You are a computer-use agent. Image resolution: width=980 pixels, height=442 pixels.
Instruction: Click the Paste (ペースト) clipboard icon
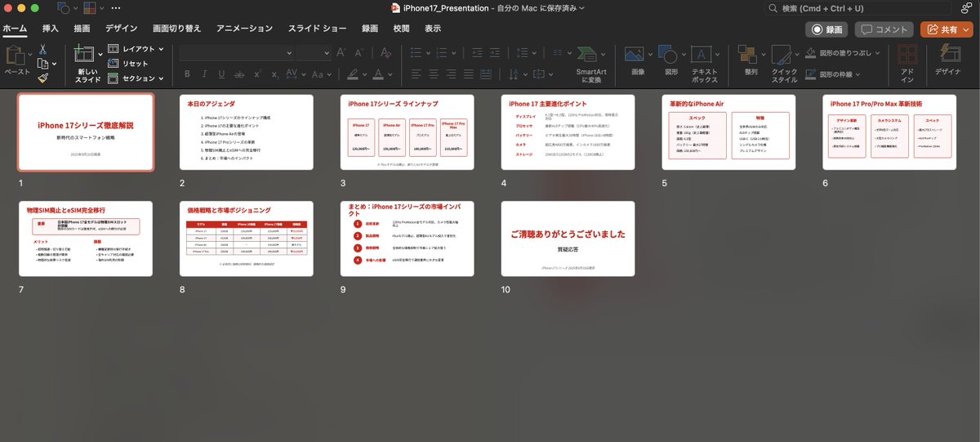point(15,56)
